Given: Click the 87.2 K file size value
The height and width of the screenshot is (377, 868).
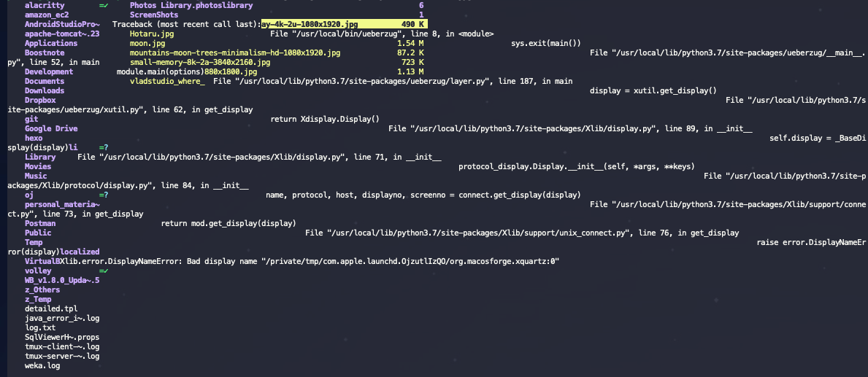Looking at the screenshot, I should click(411, 53).
